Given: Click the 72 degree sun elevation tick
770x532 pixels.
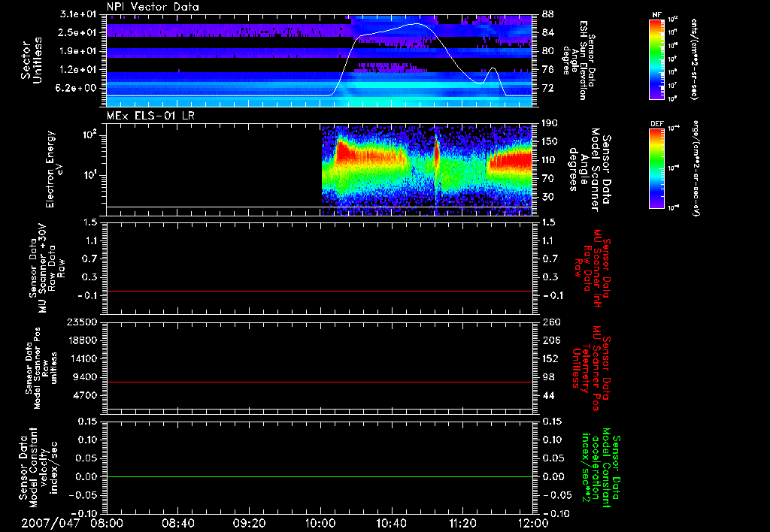Looking at the screenshot, I should (548, 88).
